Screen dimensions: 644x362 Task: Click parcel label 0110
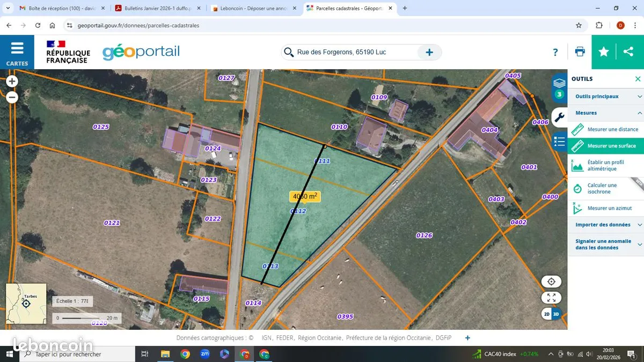click(339, 127)
